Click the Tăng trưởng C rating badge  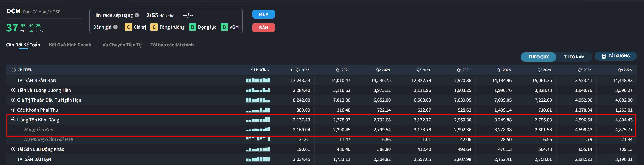(154, 27)
